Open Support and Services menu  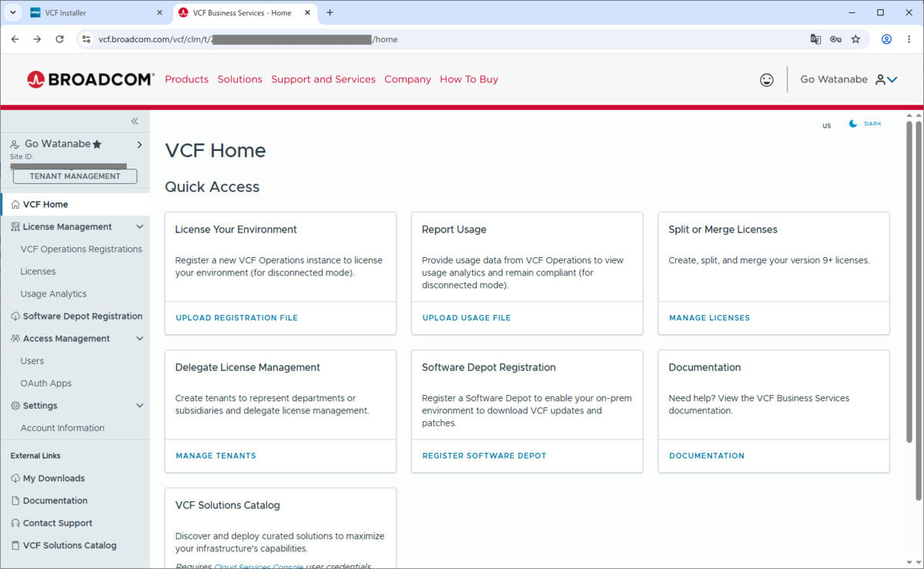click(323, 79)
